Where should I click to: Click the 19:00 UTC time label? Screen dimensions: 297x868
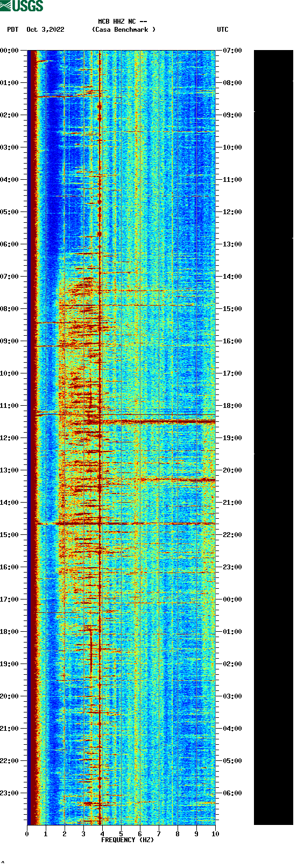(232, 438)
